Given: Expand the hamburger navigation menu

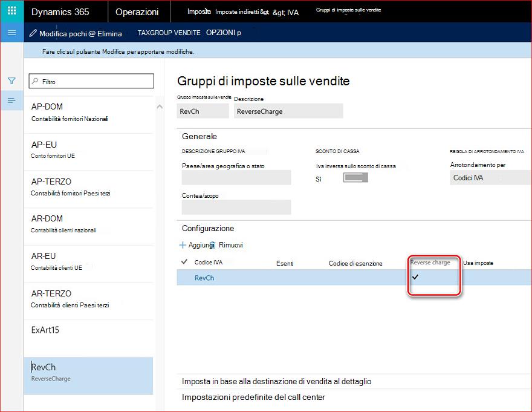Looking at the screenshot, I should pyautogui.click(x=12, y=33).
